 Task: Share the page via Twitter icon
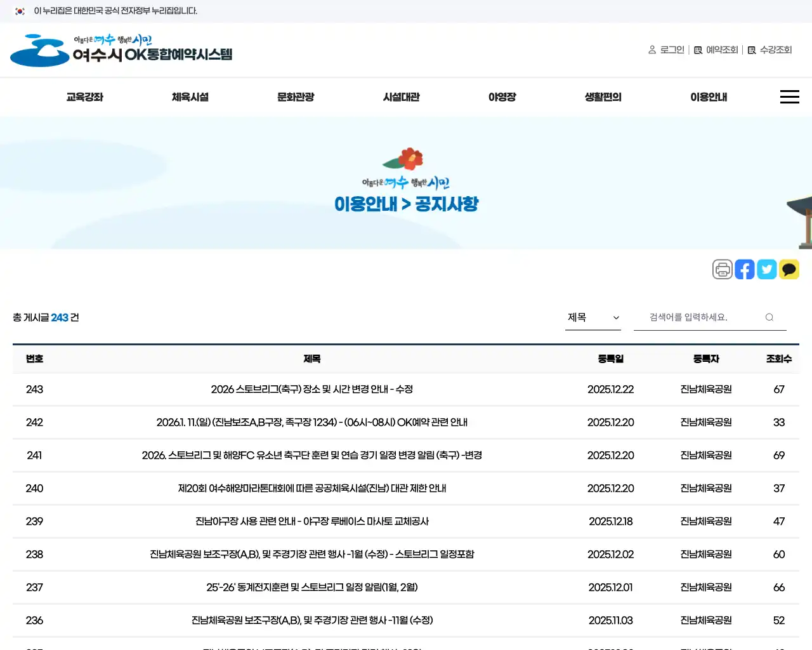point(767,269)
